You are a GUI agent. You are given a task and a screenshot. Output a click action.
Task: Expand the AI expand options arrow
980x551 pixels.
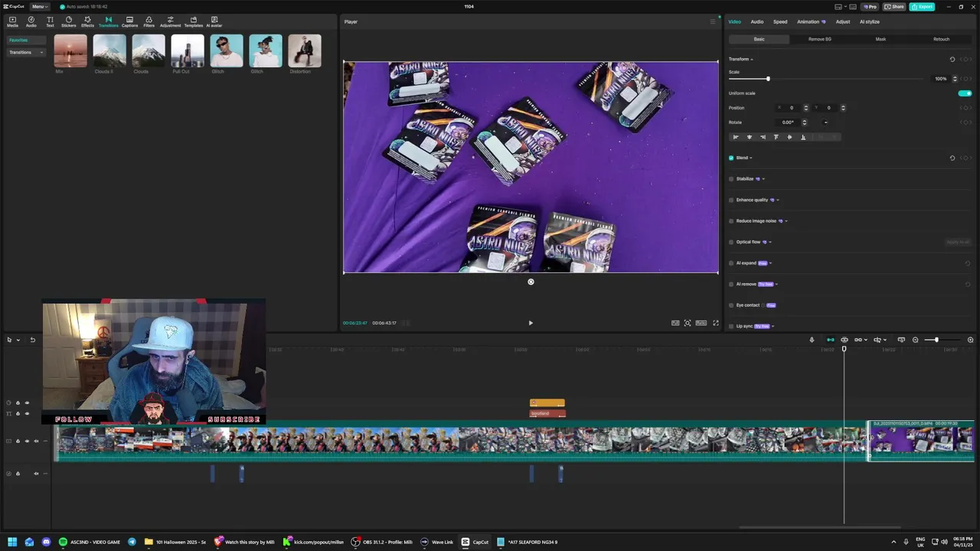(x=770, y=263)
